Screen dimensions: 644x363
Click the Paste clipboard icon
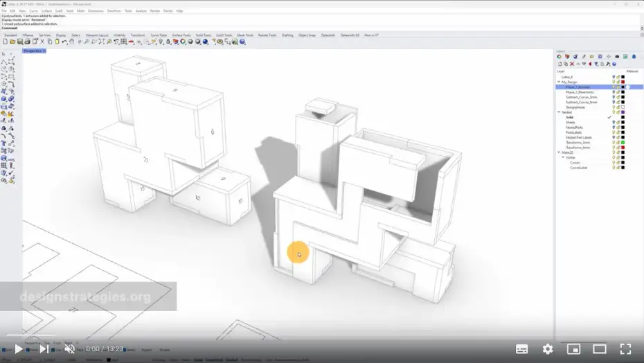(x=57, y=42)
